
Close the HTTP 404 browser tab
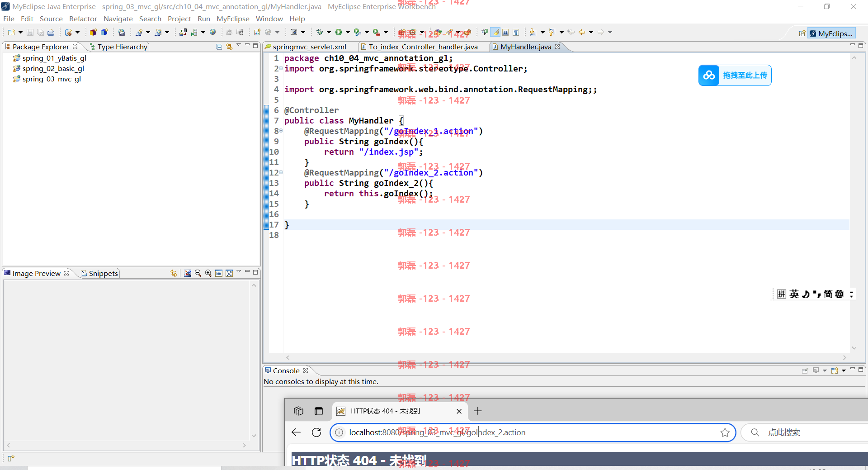[x=459, y=411]
